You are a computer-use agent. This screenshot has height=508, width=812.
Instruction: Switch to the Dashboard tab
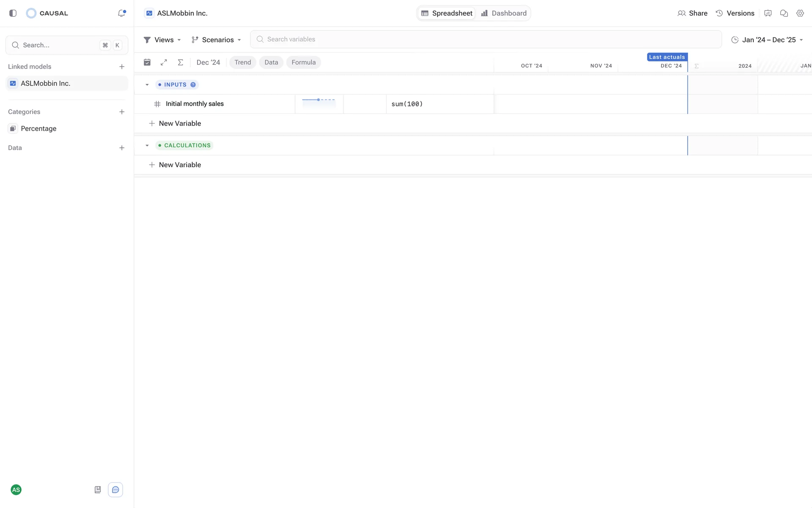(504, 13)
